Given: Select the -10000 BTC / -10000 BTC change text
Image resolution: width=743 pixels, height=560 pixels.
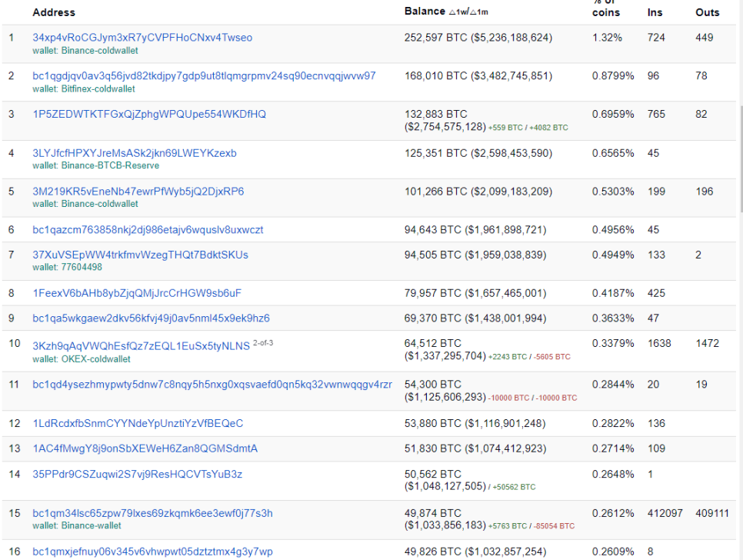Looking at the screenshot, I should point(532,398).
